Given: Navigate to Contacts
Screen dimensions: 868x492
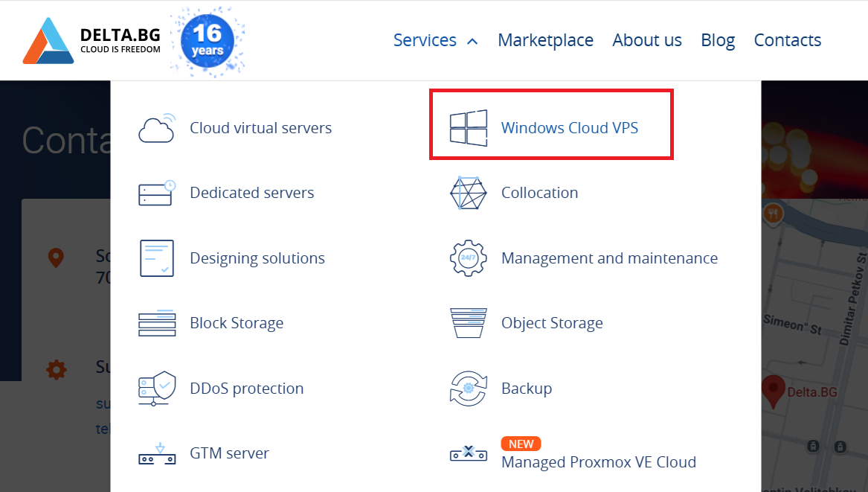Looking at the screenshot, I should pos(787,40).
